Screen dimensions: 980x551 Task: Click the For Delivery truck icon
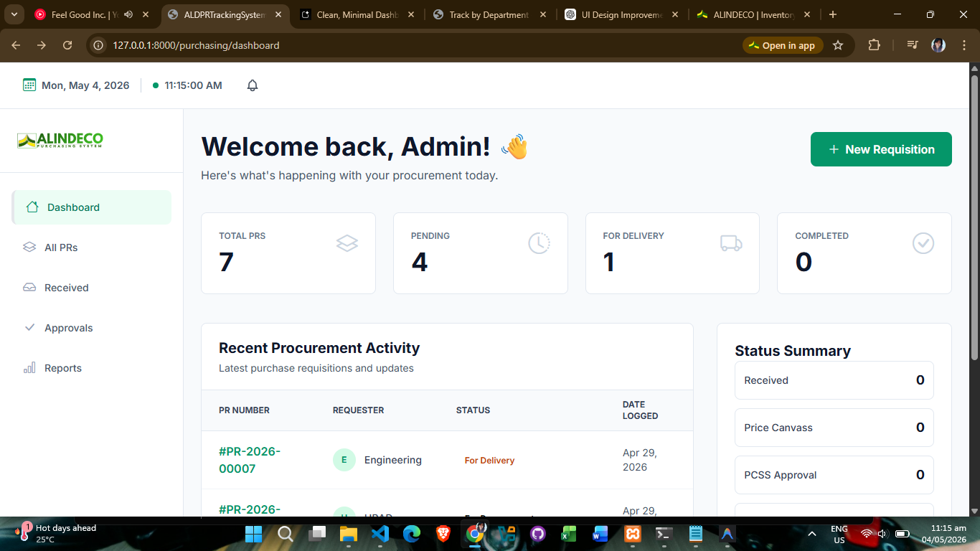[731, 243]
